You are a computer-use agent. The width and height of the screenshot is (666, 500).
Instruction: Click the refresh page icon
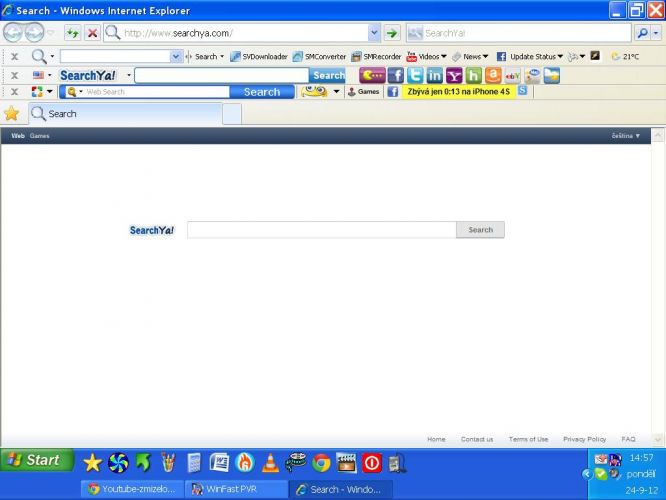tap(73, 33)
